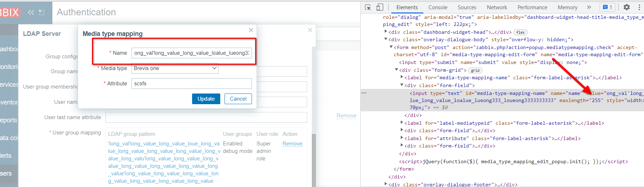Select the submit input DOM line
This screenshot has height=187, width=644.
pyautogui.click(x=493, y=62)
